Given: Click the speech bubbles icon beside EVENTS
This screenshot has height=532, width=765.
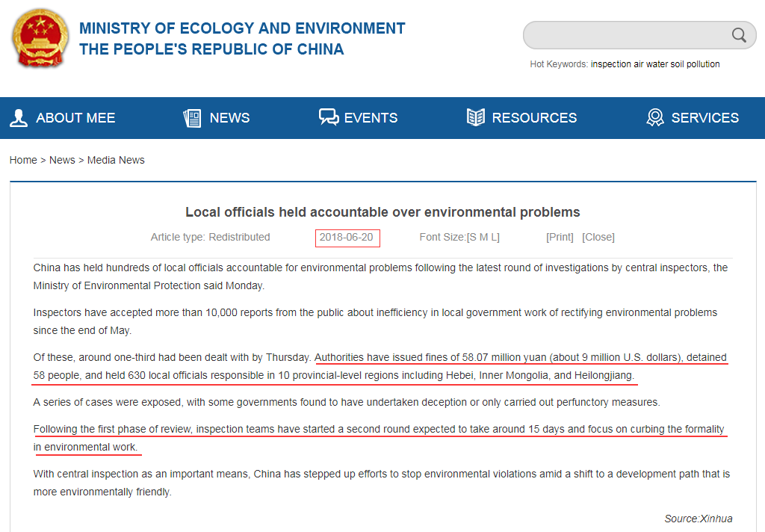Looking at the screenshot, I should [328, 118].
